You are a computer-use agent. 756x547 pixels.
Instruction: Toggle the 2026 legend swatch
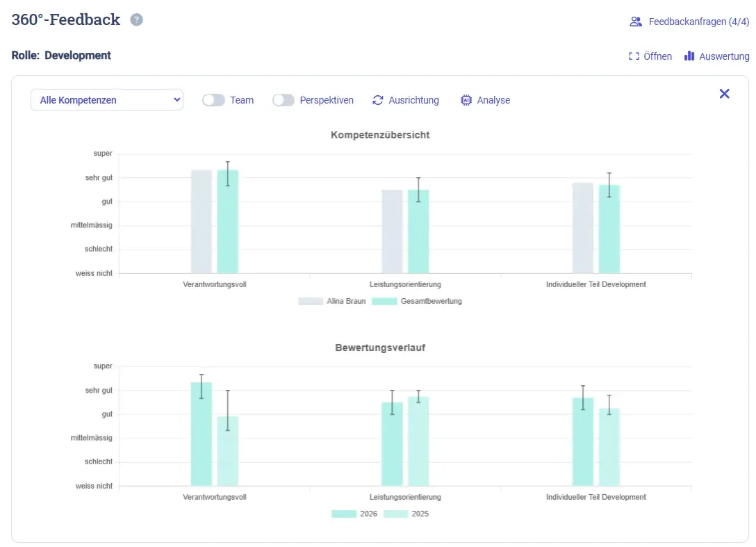point(344,514)
